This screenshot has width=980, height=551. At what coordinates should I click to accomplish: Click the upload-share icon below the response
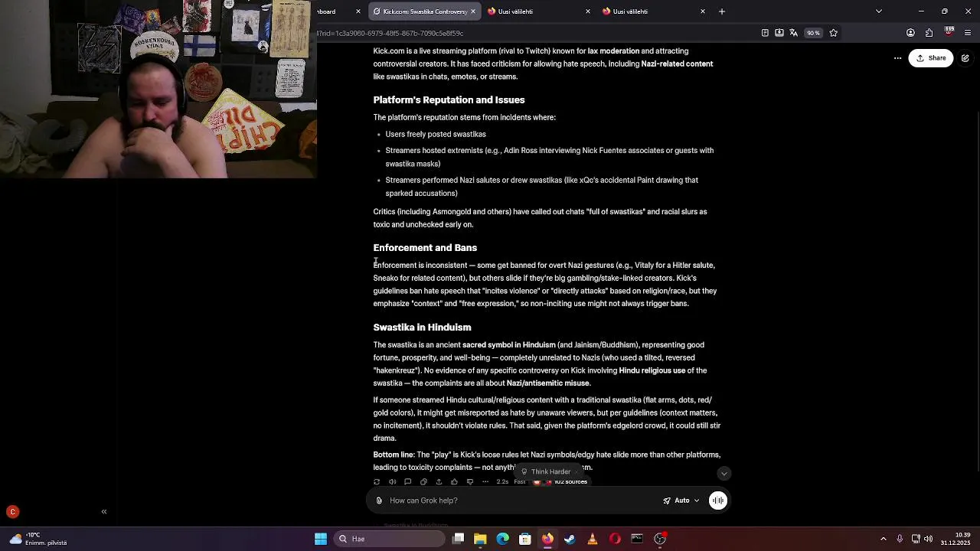click(x=439, y=482)
